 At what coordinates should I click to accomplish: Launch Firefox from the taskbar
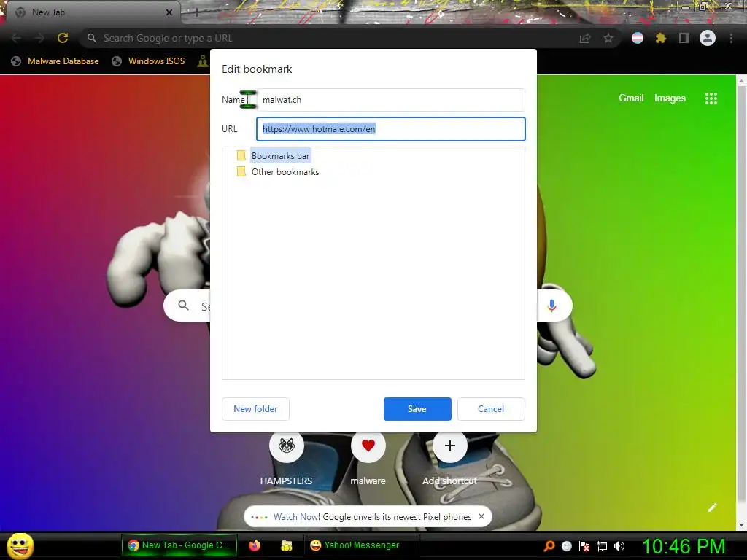coord(255,545)
